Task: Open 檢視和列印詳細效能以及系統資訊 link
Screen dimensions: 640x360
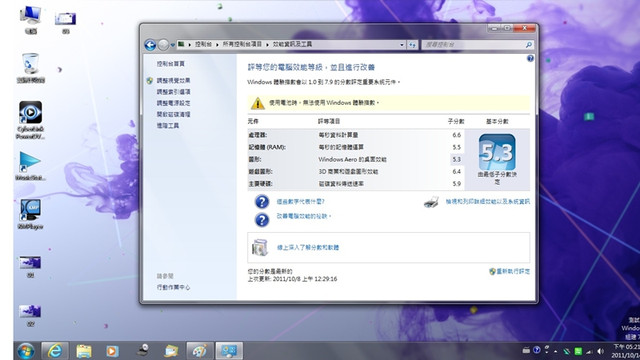Action: click(488, 201)
